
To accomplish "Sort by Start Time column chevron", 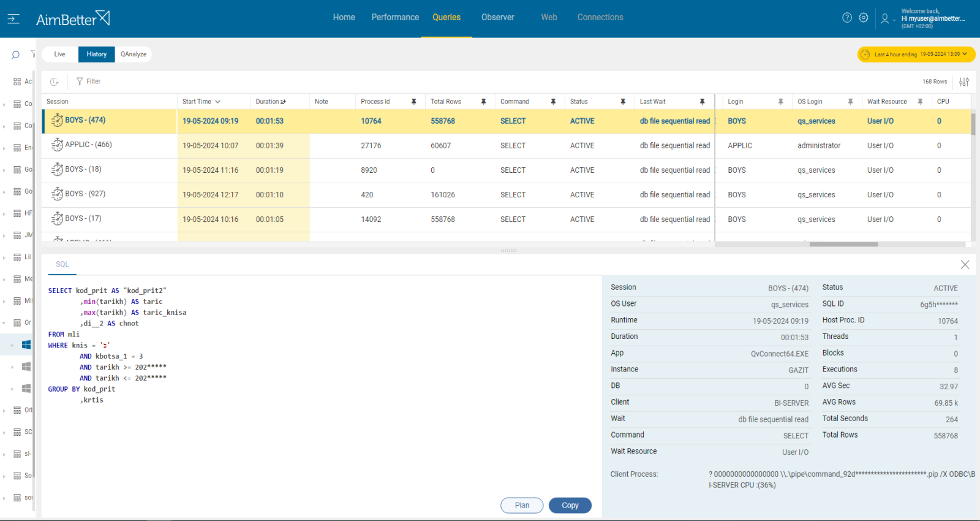I will click(217, 102).
